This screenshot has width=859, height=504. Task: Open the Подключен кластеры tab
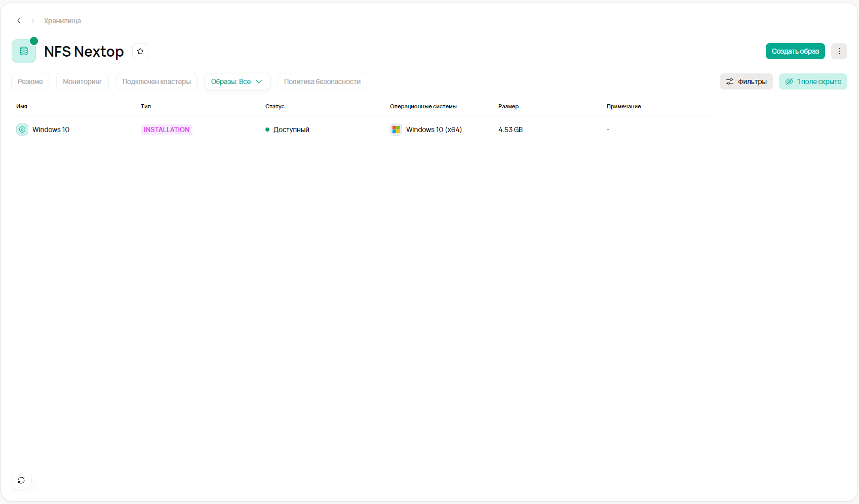[x=157, y=81]
